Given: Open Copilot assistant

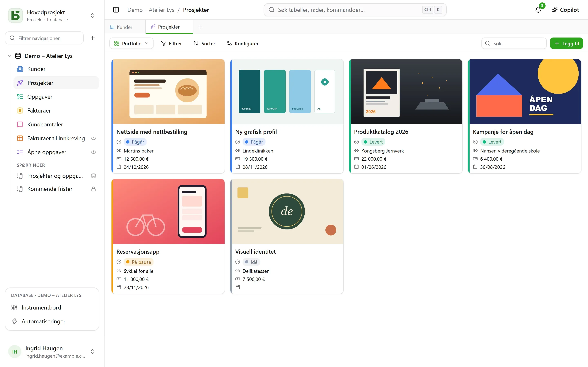Looking at the screenshot, I should point(565,10).
